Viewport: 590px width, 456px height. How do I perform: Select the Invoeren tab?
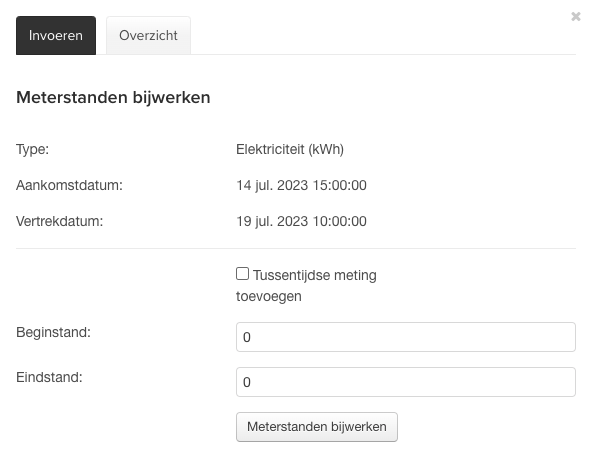56,35
